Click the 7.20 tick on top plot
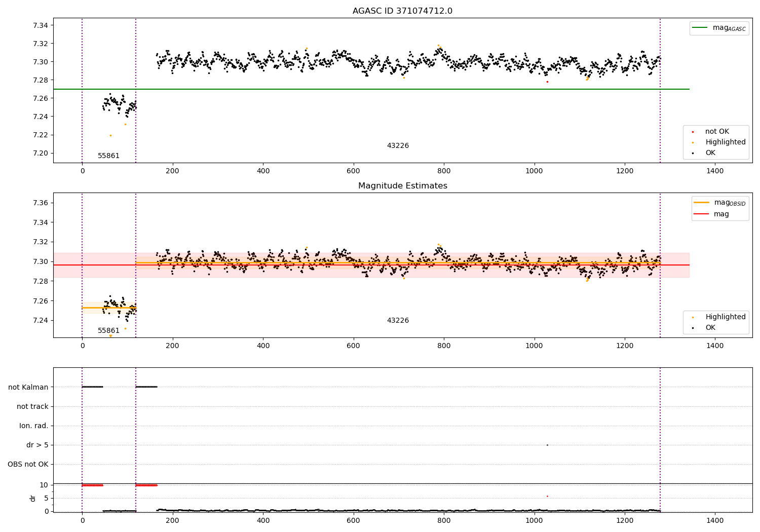Viewport: 760px width, 532px height. point(40,153)
